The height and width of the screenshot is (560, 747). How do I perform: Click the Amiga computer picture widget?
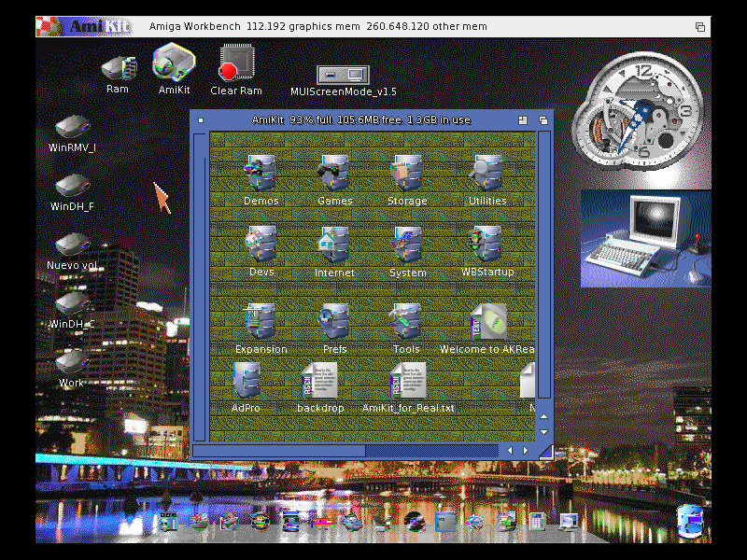(645, 238)
